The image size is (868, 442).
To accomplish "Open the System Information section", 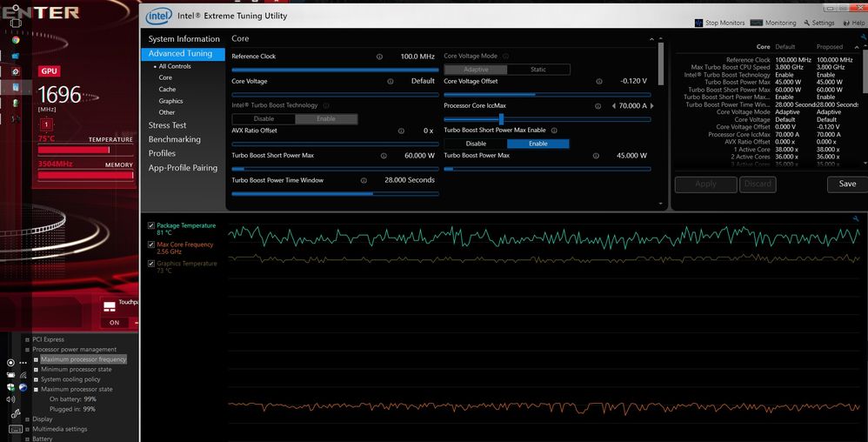I will pos(184,39).
